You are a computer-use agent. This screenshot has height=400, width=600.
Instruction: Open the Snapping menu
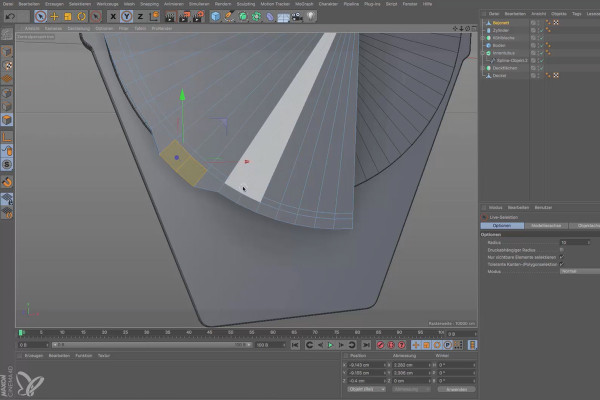[149, 4]
